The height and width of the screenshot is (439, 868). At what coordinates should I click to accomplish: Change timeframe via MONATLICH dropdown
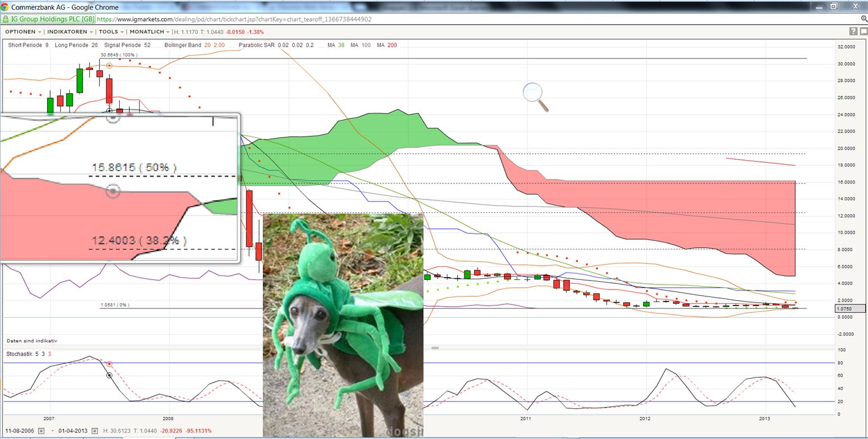coord(150,32)
